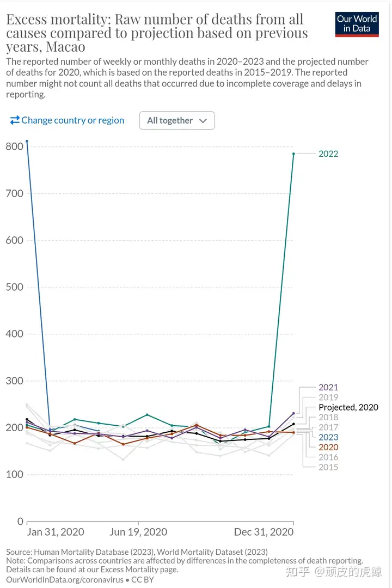Viewport: 392px width, 588px height.
Task: Select the 2021 legend label
Action: coord(328,388)
